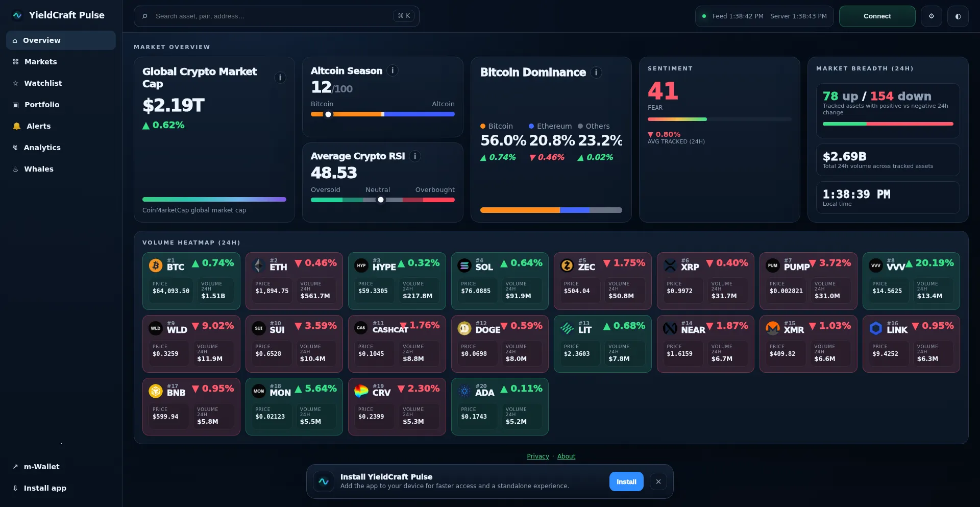Click the CRV coin icon
The height and width of the screenshot is (507, 980).
pos(361,391)
